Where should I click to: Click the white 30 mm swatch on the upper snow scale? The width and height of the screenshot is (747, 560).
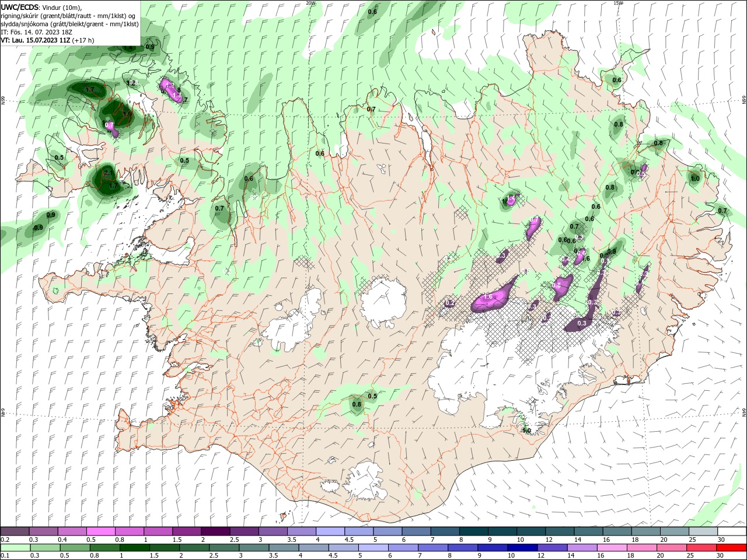pos(732,531)
